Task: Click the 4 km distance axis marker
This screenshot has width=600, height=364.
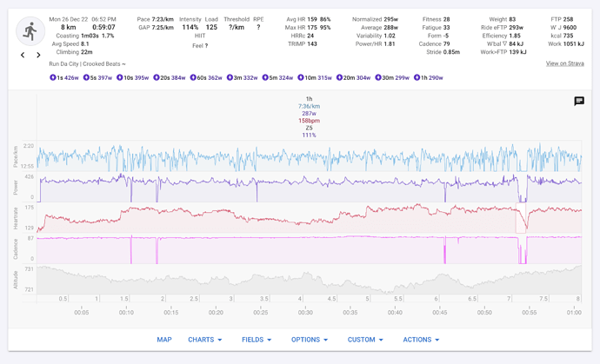Action: 300,299
